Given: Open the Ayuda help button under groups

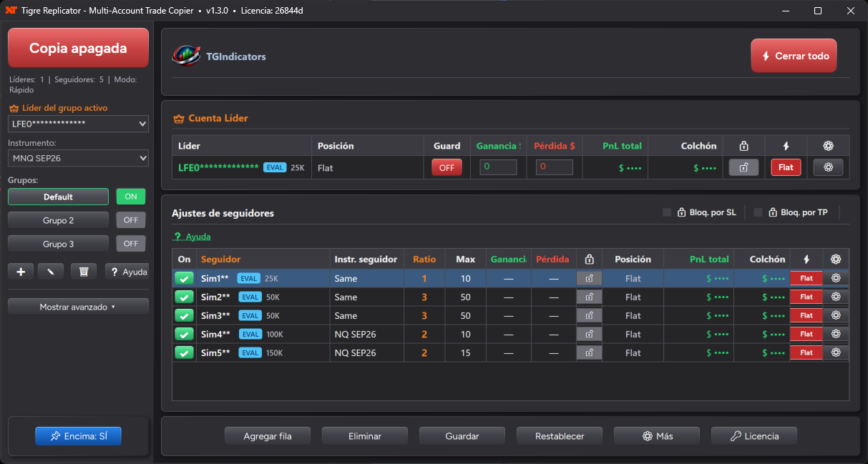Looking at the screenshot, I should coord(127,272).
